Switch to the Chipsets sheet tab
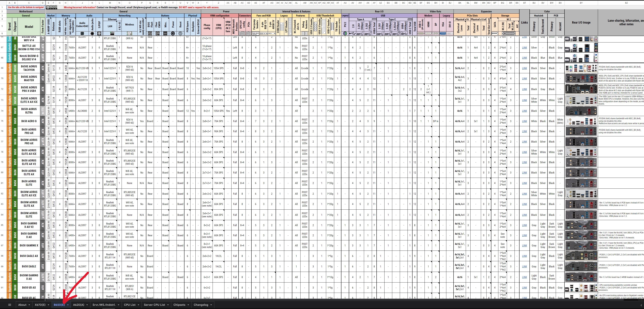This screenshot has width=644, height=309. point(179,305)
